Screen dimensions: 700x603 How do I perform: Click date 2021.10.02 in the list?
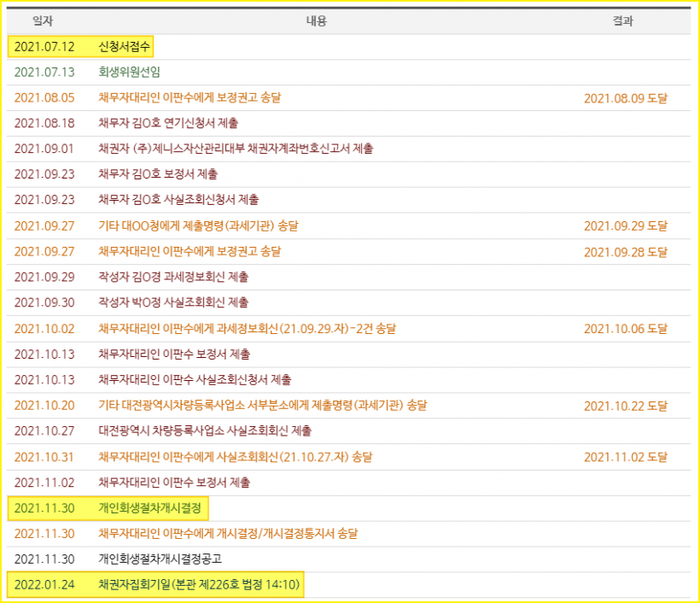(44, 329)
